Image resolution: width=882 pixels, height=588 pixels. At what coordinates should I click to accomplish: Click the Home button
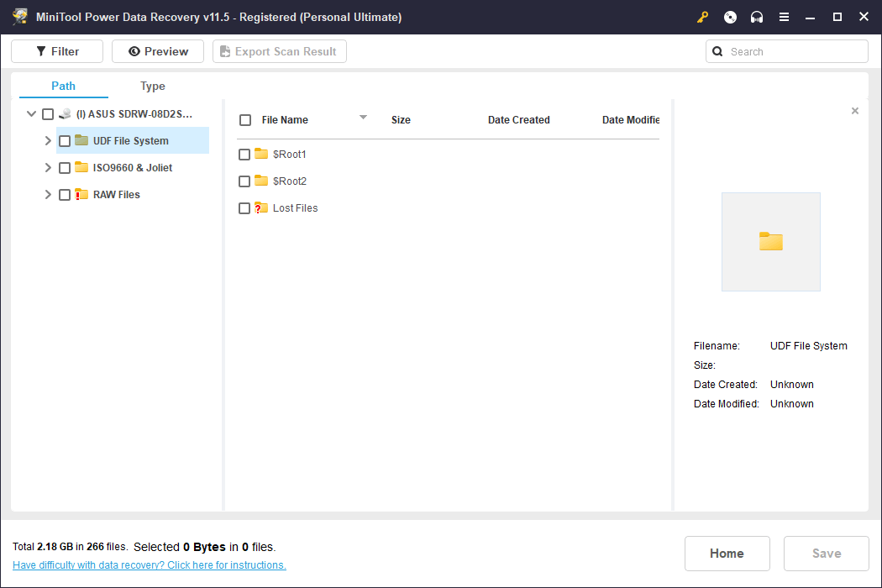coord(727,554)
